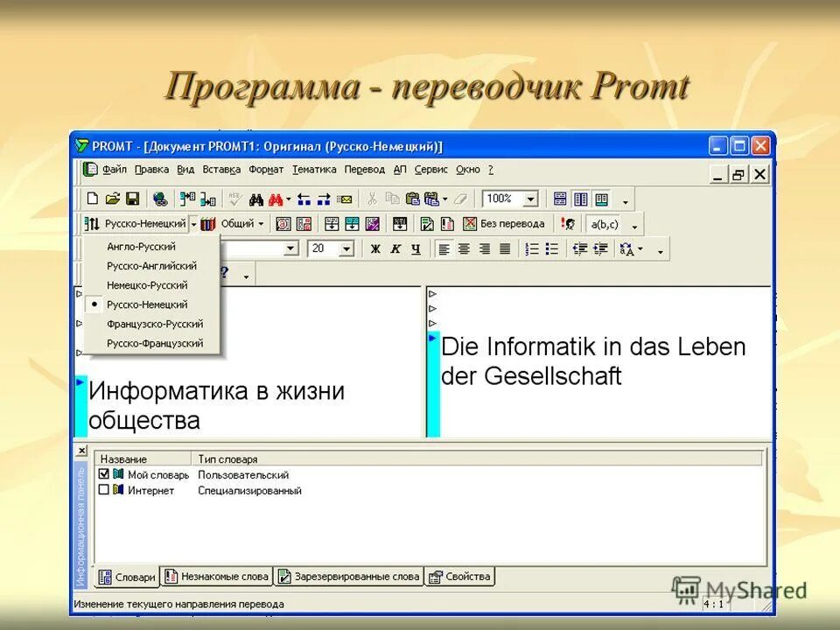Select Русско-Французский translation direction
The width and height of the screenshot is (840, 630).
coord(155,343)
